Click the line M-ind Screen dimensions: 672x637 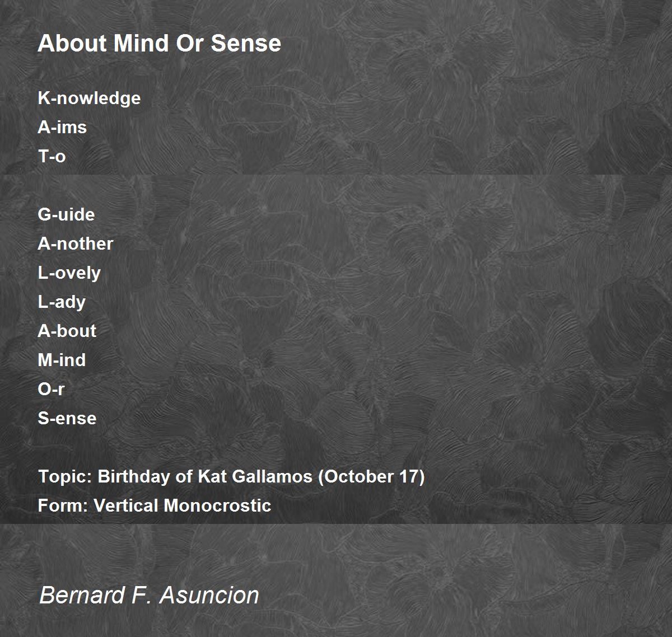pyautogui.click(x=62, y=360)
